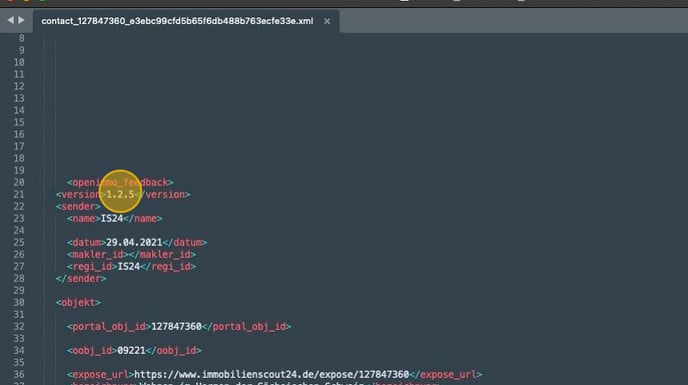Click the version value 1.2.5

120,194
